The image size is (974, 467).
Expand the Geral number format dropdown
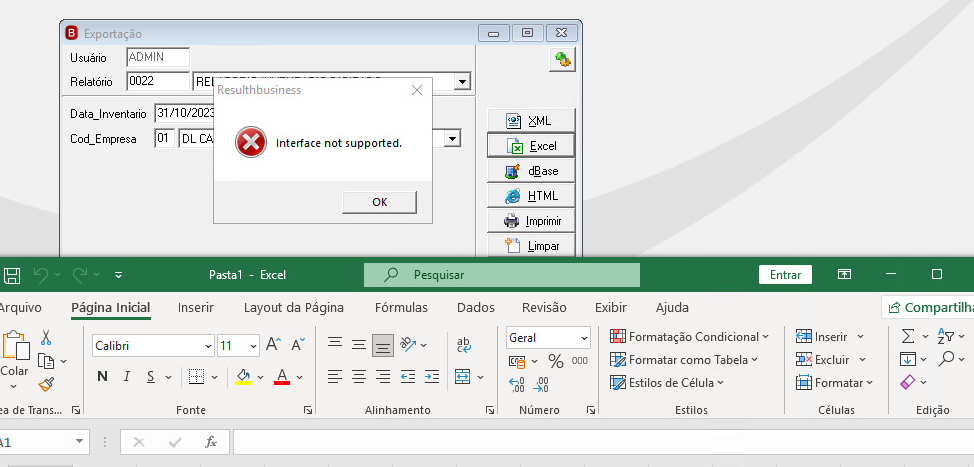coord(548,338)
